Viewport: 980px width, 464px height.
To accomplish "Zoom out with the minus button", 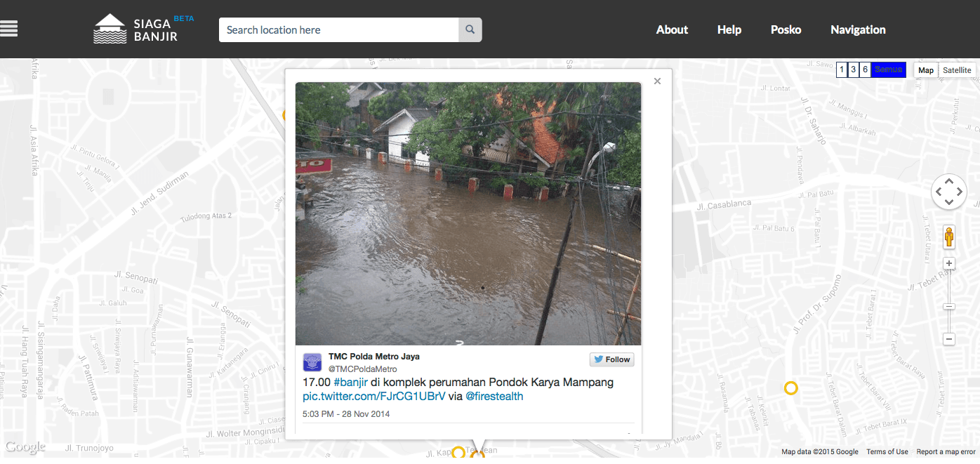I will (949, 339).
